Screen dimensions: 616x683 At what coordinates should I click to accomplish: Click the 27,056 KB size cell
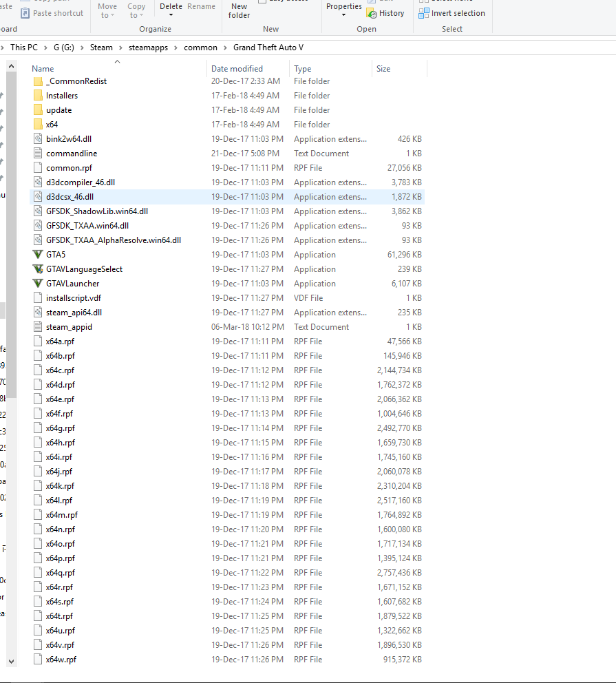tap(405, 168)
